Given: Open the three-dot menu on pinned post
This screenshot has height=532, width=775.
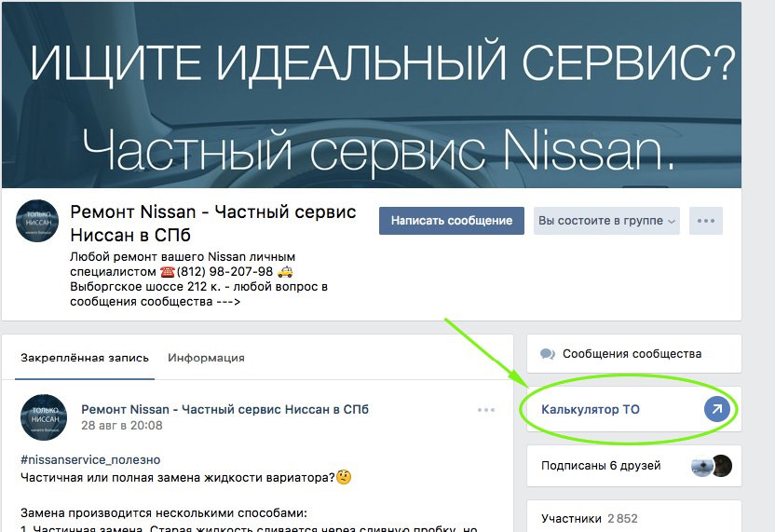Looking at the screenshot, I should pyautogui.click(x=486, y=410).
